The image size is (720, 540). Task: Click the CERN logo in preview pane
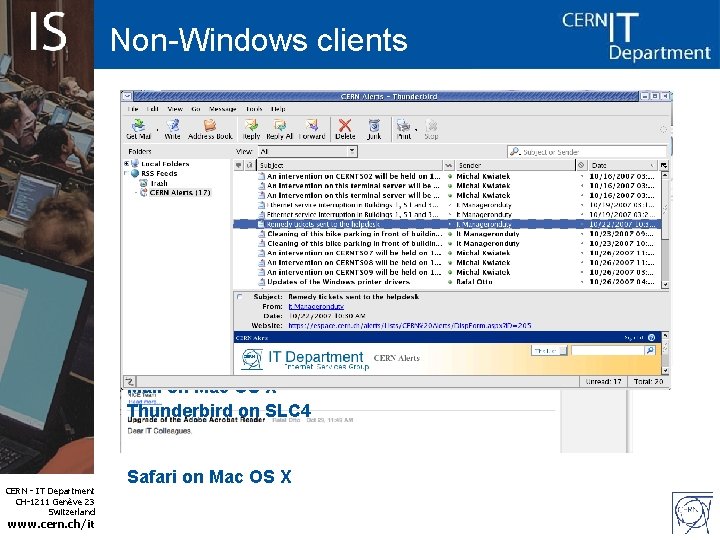(252, 360)
